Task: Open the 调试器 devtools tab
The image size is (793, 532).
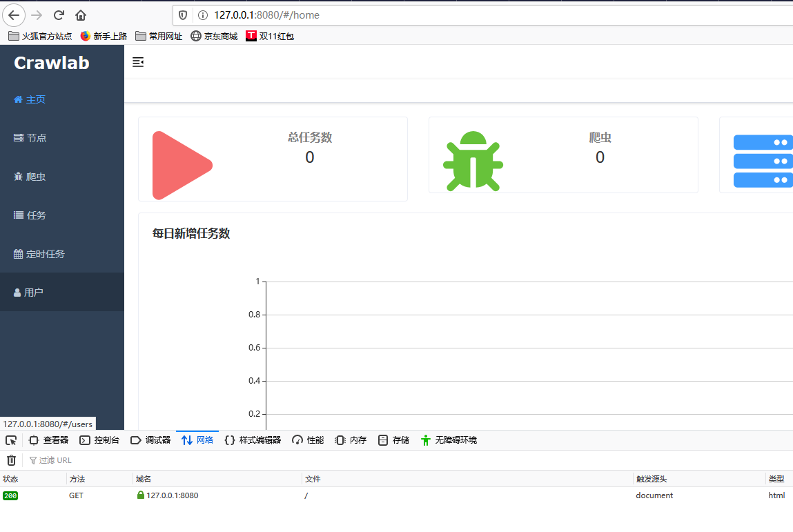Action: point(157,440)
